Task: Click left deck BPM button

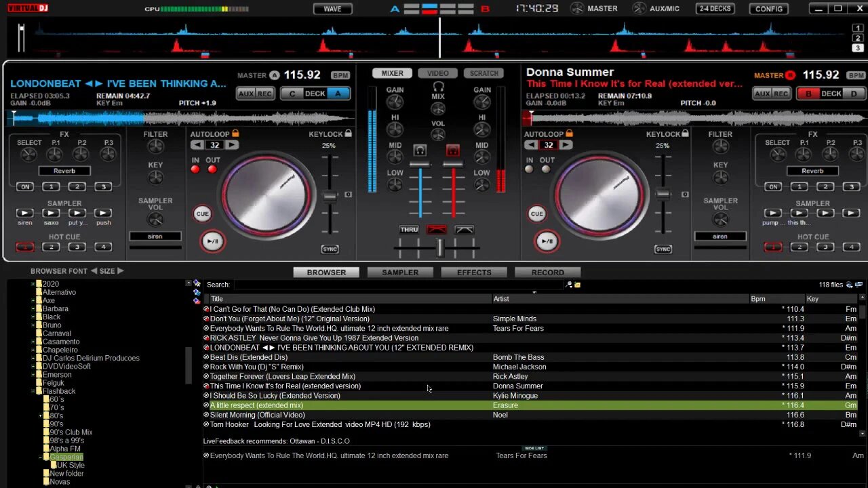Action: click(x=340, y=75)
